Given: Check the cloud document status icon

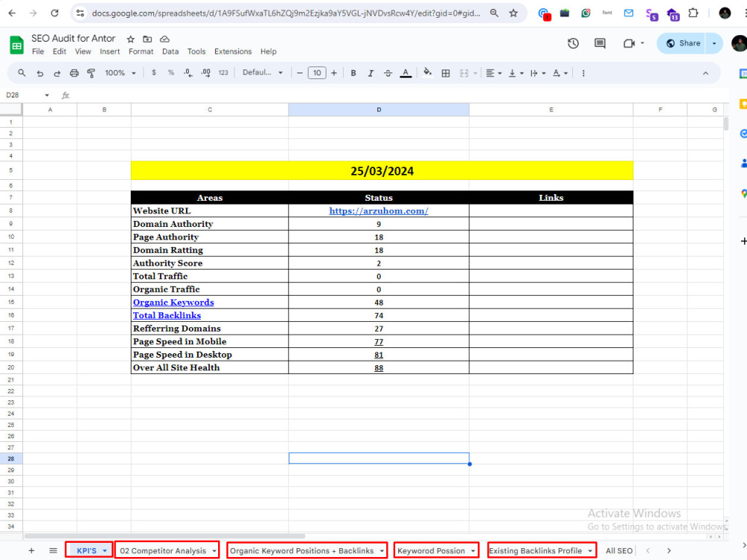Looking at the screenshot, I should pos(164,39).
